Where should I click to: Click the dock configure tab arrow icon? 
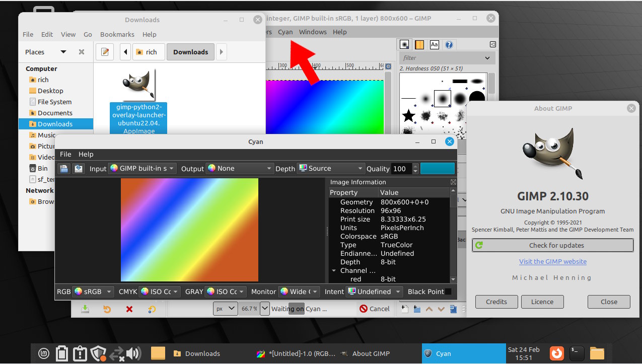493,44
